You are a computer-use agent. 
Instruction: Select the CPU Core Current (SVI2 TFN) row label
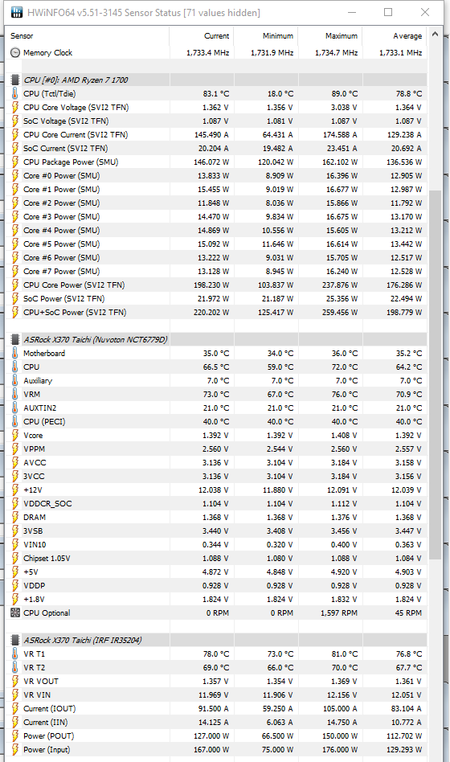[x=75, y=135]
